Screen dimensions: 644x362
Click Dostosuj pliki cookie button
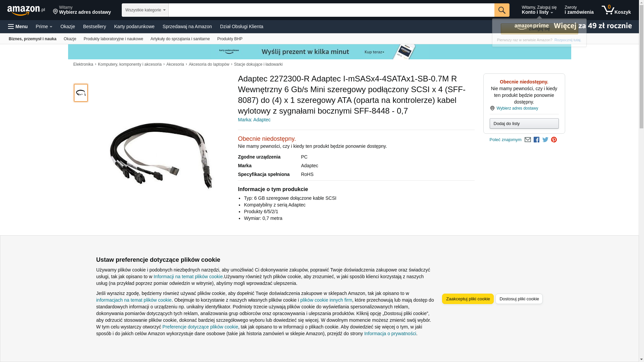519,299
